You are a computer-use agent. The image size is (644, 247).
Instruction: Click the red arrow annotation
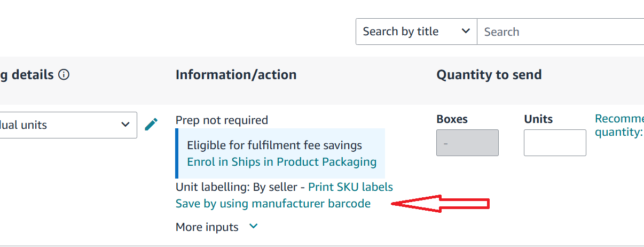(441, 203)
